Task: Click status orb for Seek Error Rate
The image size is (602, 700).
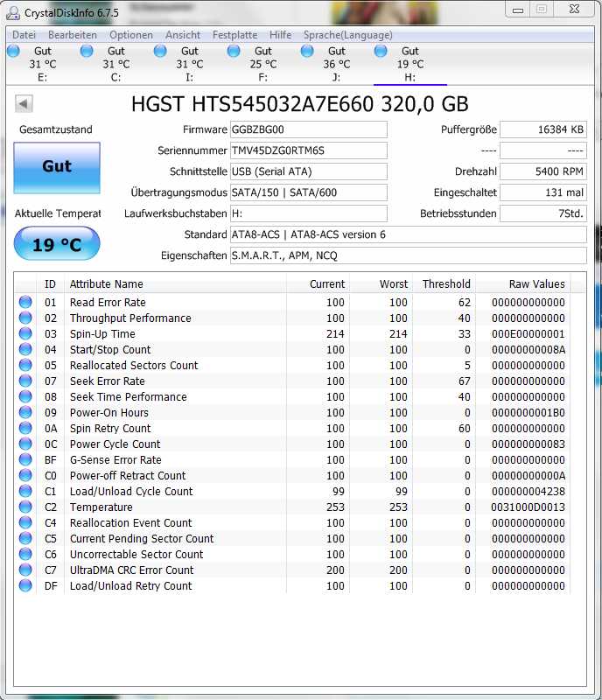Action: [25, 381]
